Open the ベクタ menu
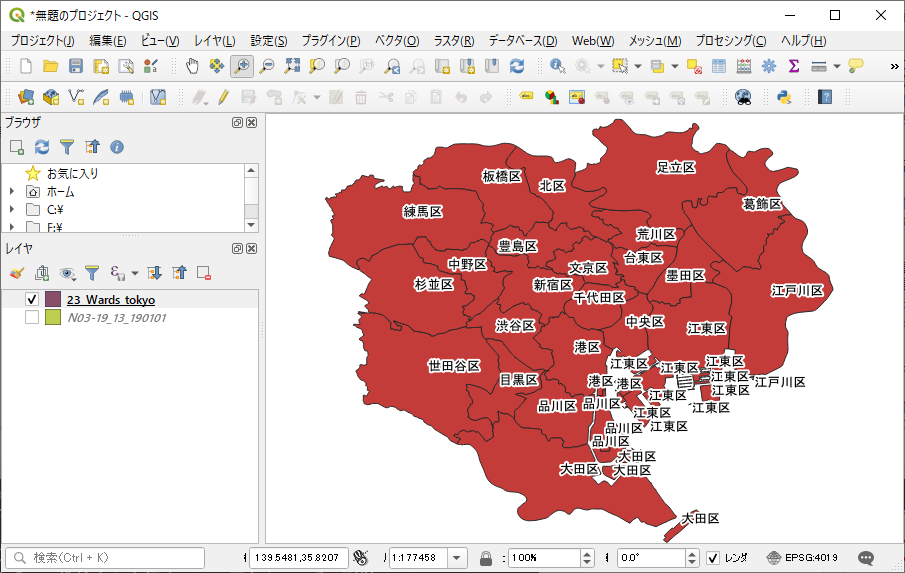 point(396,41)
